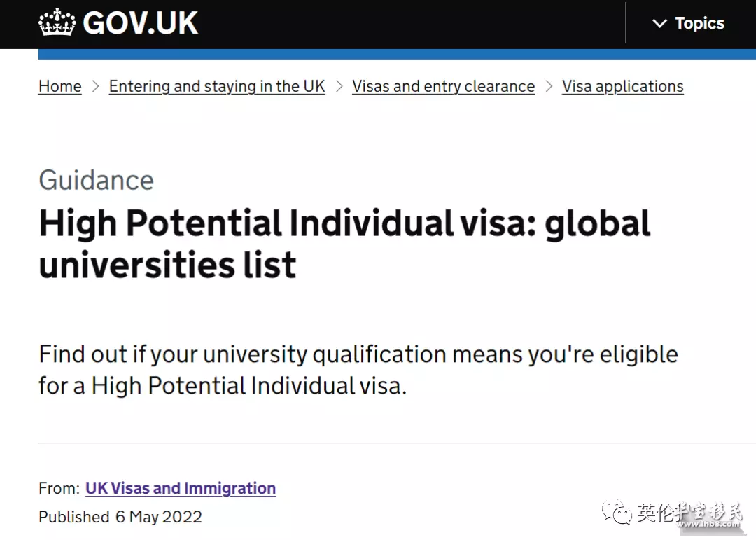The height and width of the screenshot is (540, 756).
Task: Open the UK Visas and Immigration link
Action: pyautogui.click(x=181, y=488)
